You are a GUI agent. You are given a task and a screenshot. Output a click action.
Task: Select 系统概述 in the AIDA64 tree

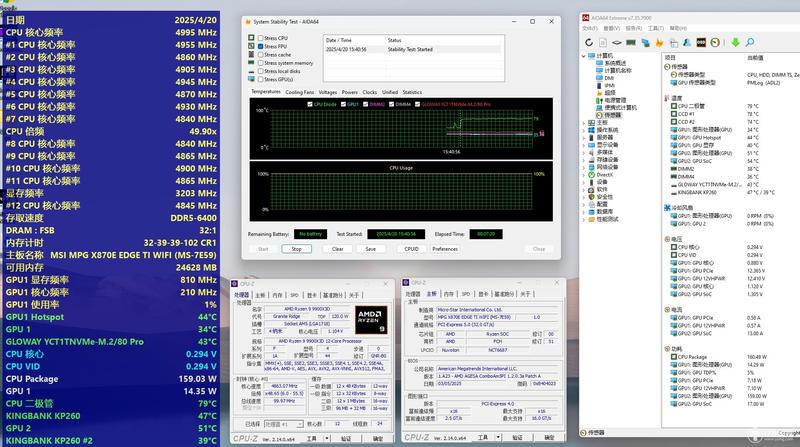coord(615,63)
